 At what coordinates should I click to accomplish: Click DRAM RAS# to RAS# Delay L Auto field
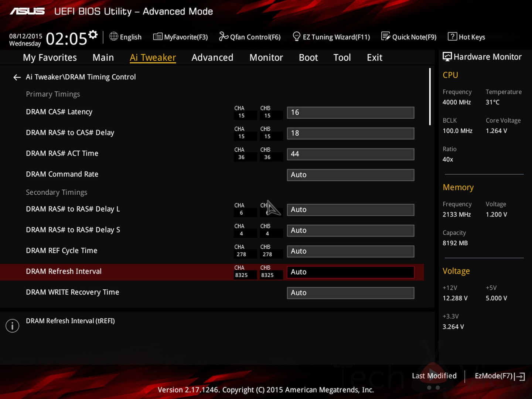click(351, 209)
